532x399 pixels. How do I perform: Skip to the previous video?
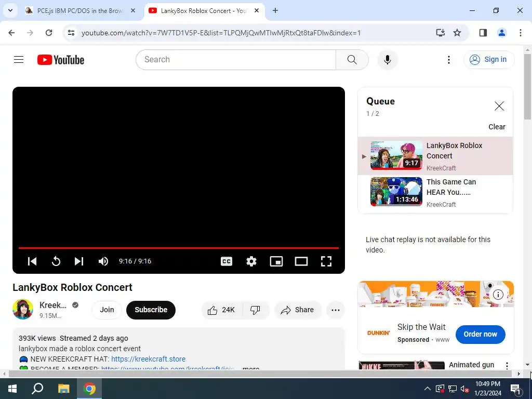[x=32, y=261]
